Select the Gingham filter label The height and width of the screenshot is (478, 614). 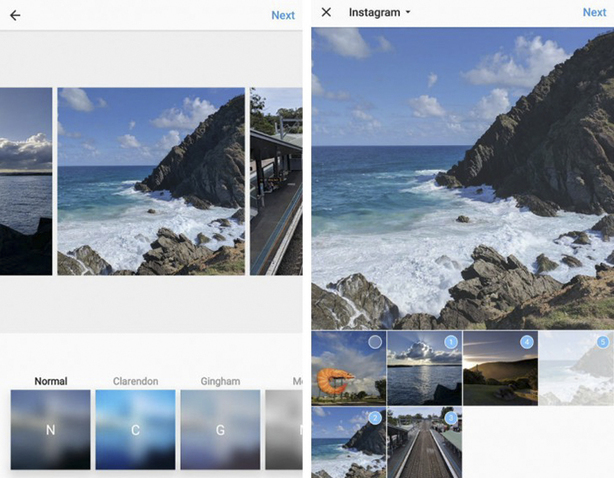click(x=220, y=381)
